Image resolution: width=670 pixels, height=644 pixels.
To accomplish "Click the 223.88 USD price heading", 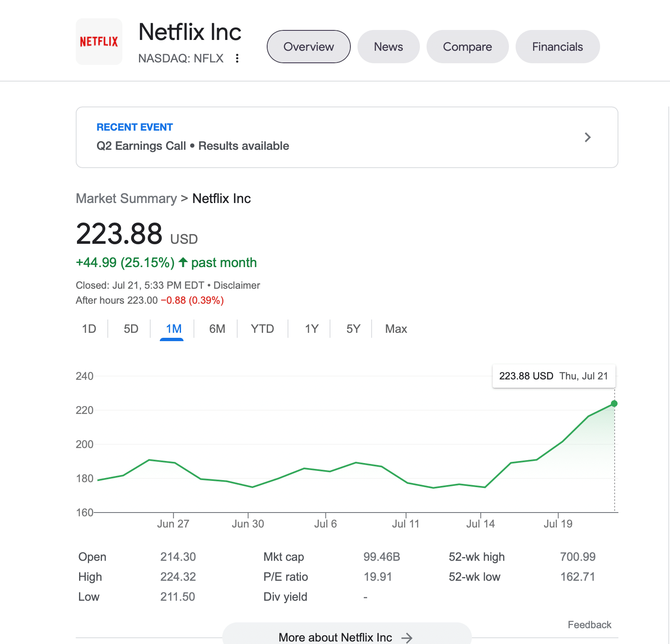I will click(x=137, y=234).
